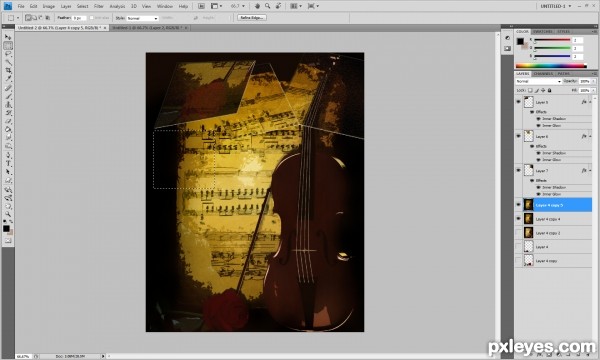Select the Move tool
This screenshot has width=600, height=360.
[x=8, y=37]
